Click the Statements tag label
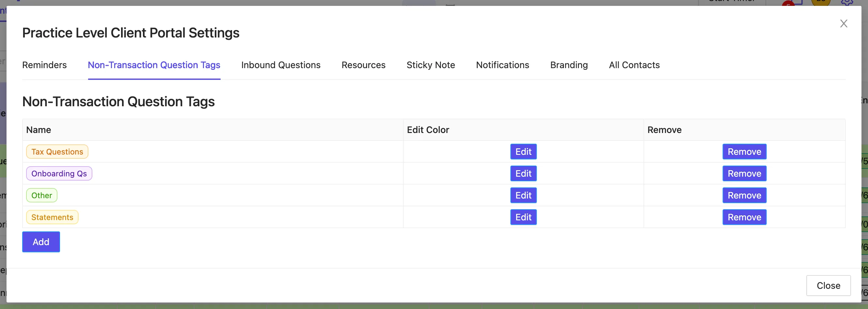 click(52, 217)
